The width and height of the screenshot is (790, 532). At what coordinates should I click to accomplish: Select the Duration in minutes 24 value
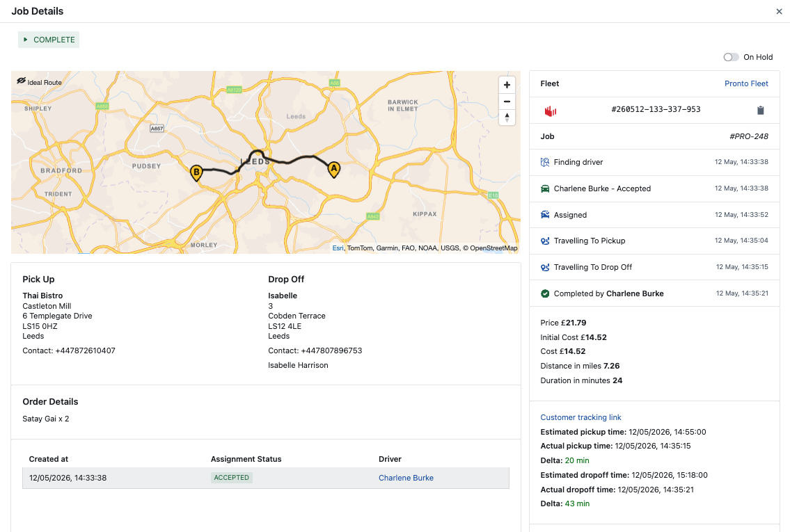pyautogui.click(x=617, y=380)
